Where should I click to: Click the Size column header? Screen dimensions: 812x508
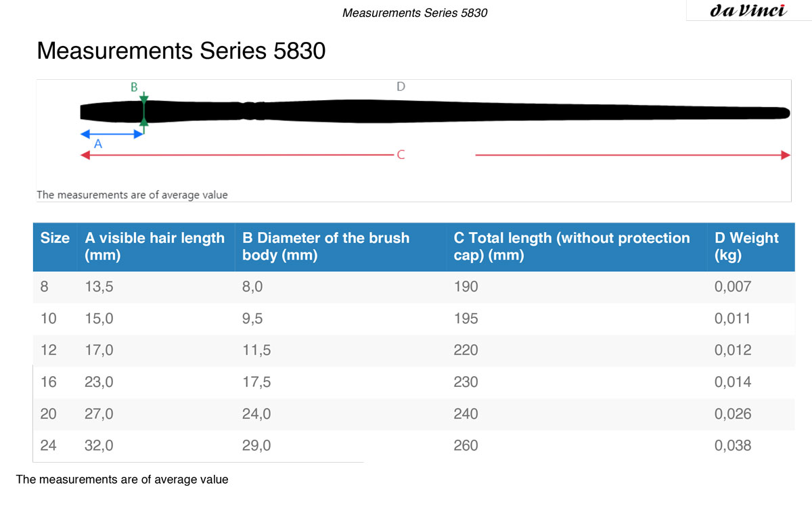pyautogui.click(x=55, y=238)
